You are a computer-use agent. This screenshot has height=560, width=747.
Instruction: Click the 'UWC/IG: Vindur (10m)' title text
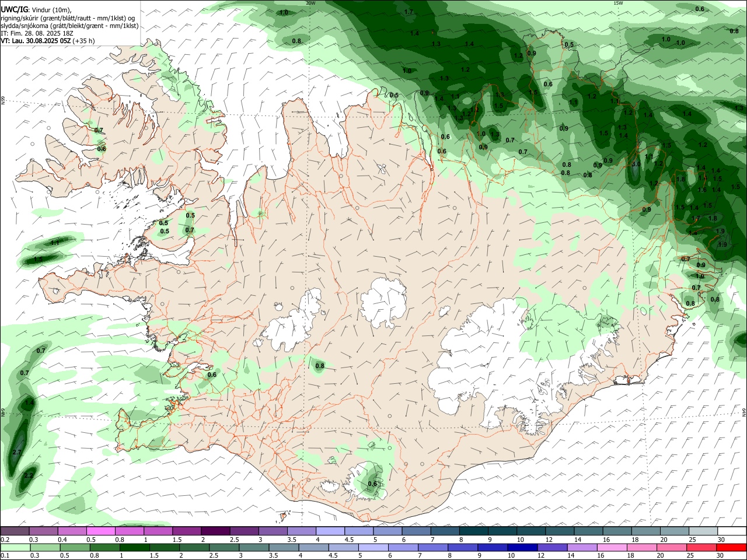click(x=36, y=10)
